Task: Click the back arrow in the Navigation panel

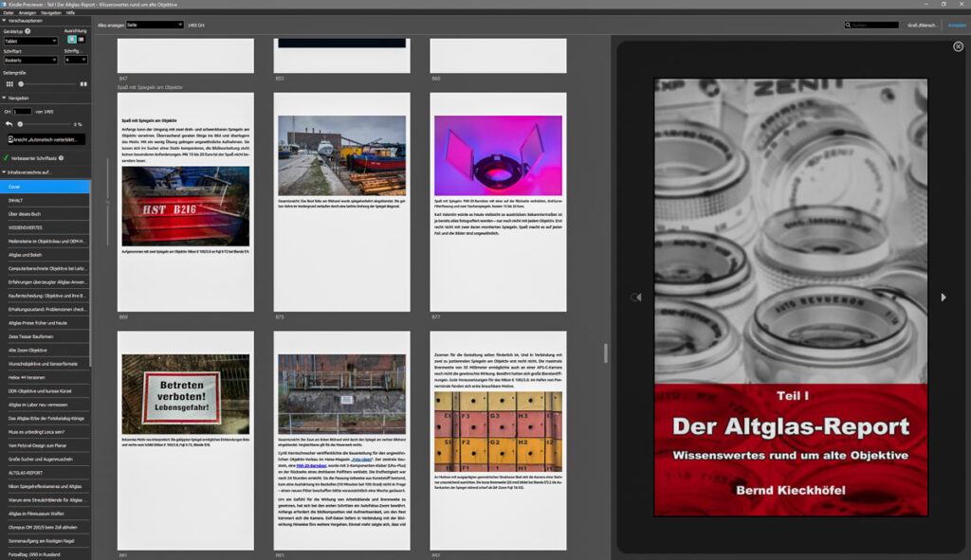Action: (8, 123)
